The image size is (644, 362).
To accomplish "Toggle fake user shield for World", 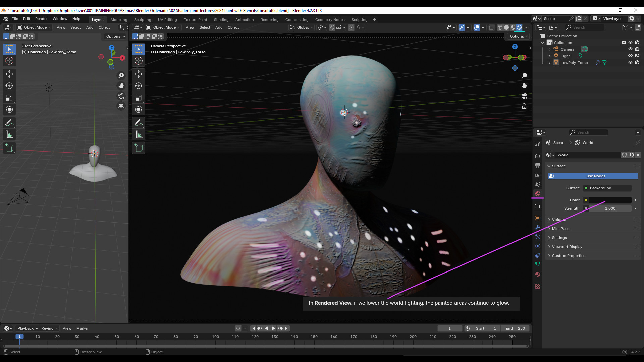I will tap(625, 155).
